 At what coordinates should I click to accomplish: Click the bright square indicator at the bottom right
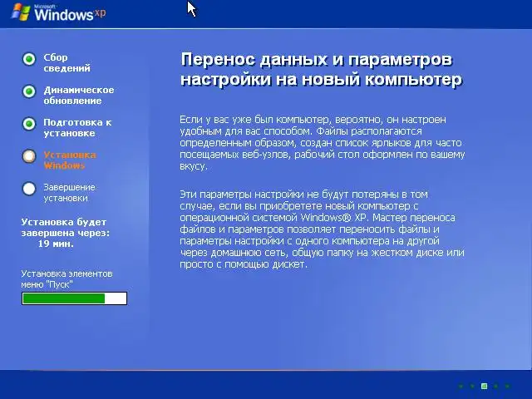point(484,386)
